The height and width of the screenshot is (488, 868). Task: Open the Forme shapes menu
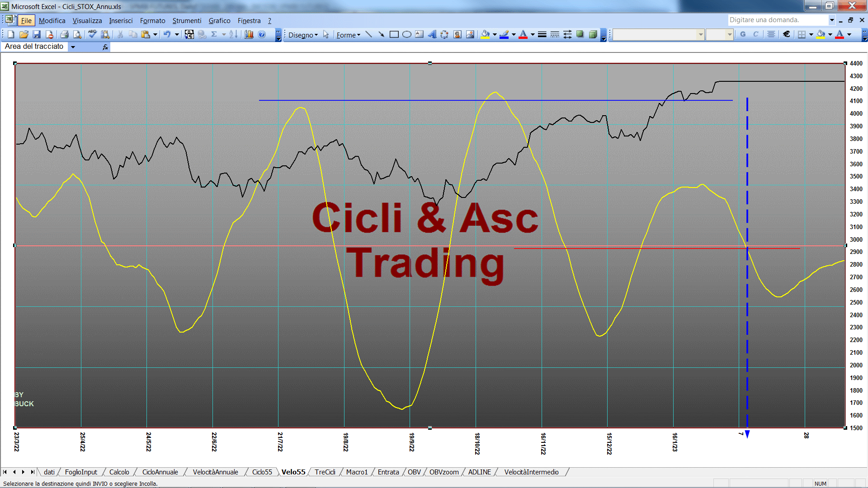pyautogui.click(x=348, y=35)
